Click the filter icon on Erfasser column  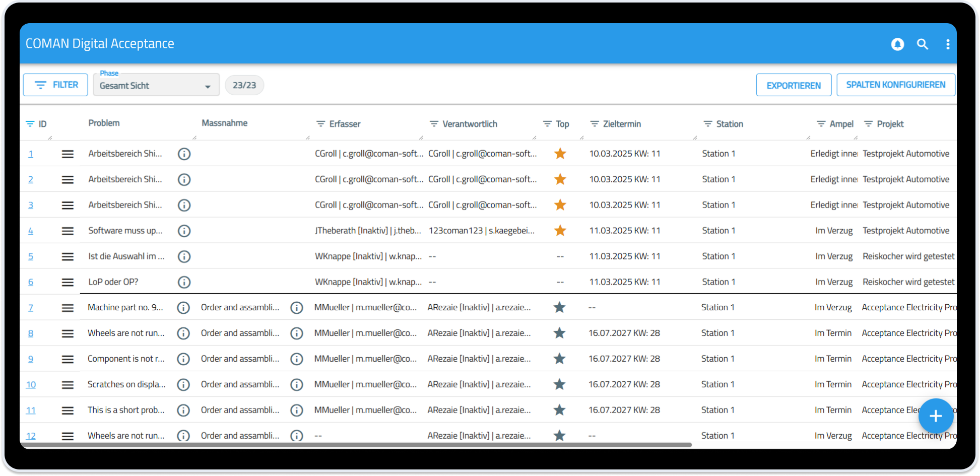point(320,124)
